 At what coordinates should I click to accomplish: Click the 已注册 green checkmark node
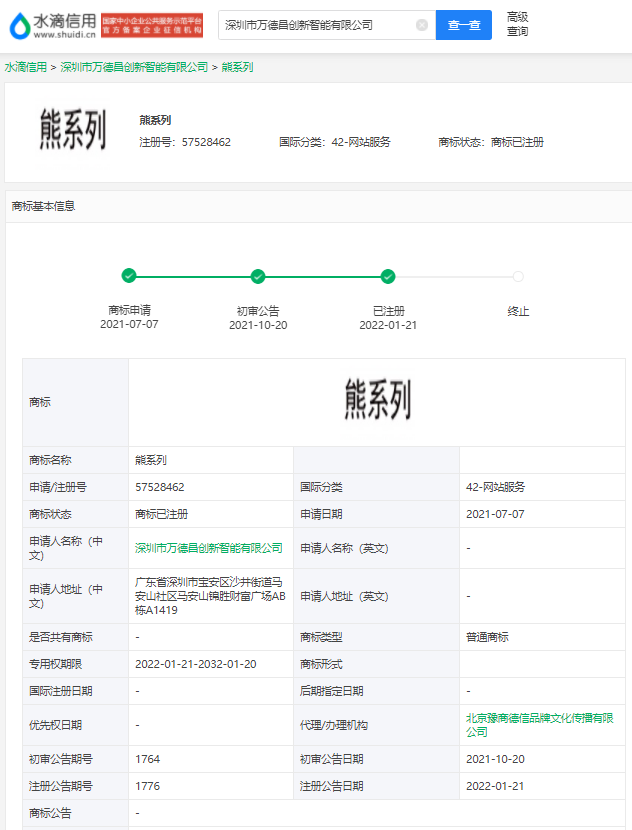(x=388, y=276)
